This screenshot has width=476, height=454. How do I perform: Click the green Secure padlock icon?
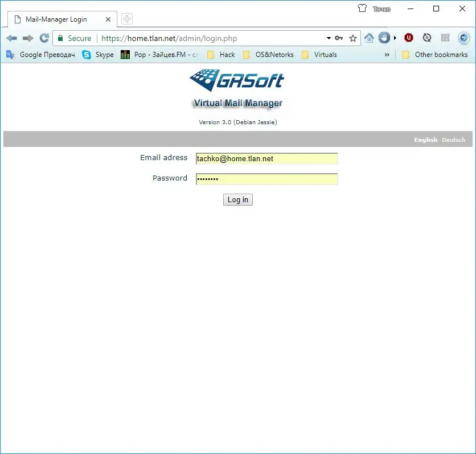click(60, 38)
